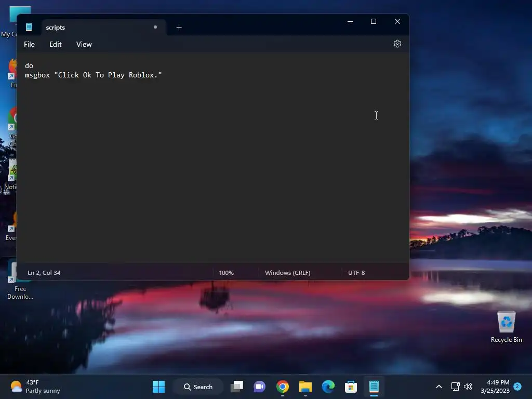Click the UTF-8 encoding indicator
Image resolution: width=532 pixels, height=399 pixels.
coord(356,273)
